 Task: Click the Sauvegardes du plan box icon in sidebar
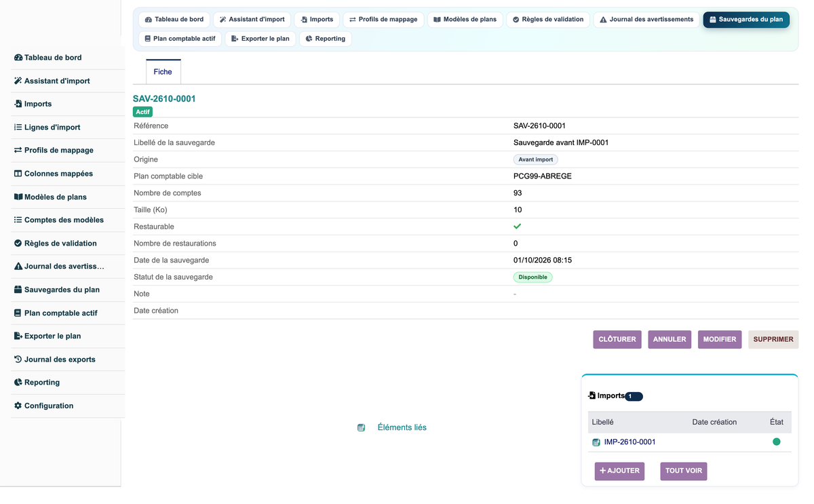point(18,290)
